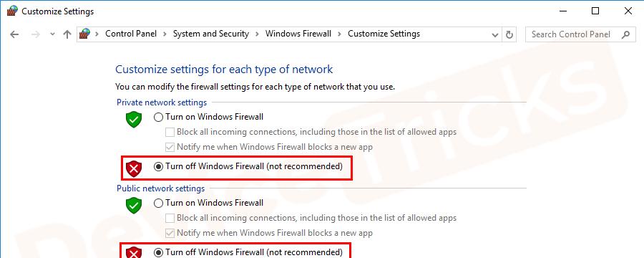Click the Refresh button in address bar
The height and width of the screenshot is (258, 644).
coord(509,34)
